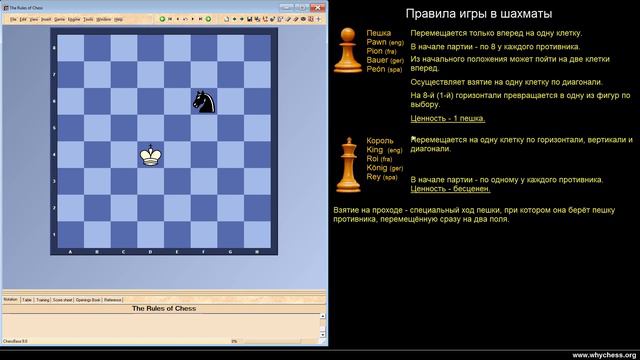Click the 'Pawn (eng)' label
Image resolution: width=640 pixels, height=360 pixels.
[x=385, y=42]
